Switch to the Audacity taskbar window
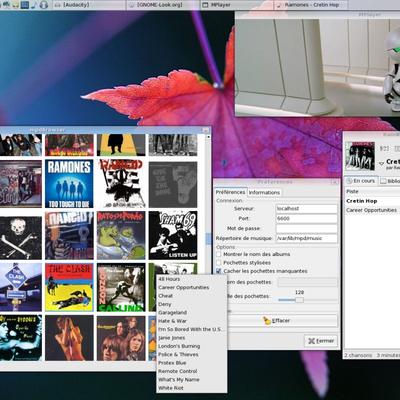400x400 pixels. pyautogui.click(x=90, y=5)
